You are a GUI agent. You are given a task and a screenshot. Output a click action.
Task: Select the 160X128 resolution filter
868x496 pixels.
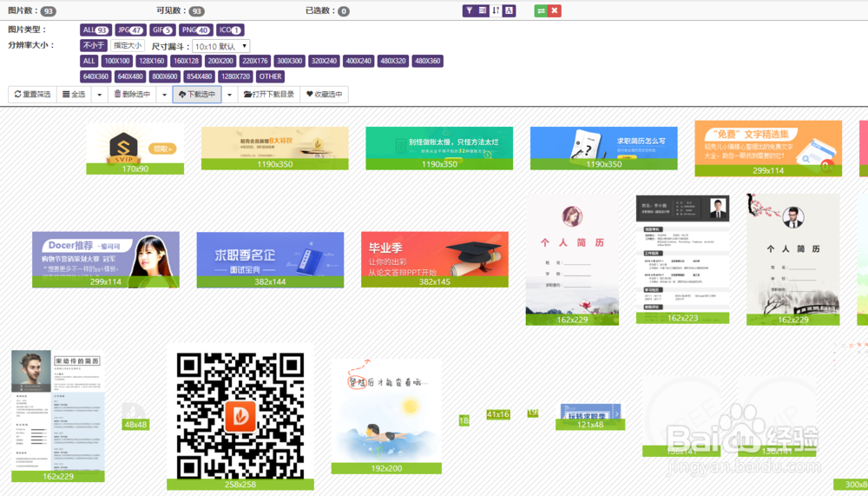tap(186, 61)
